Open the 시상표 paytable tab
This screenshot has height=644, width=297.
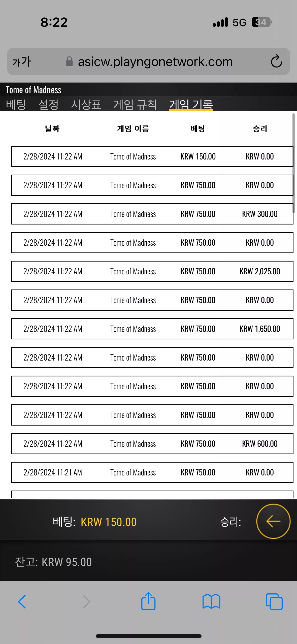[x=86, y=104]
